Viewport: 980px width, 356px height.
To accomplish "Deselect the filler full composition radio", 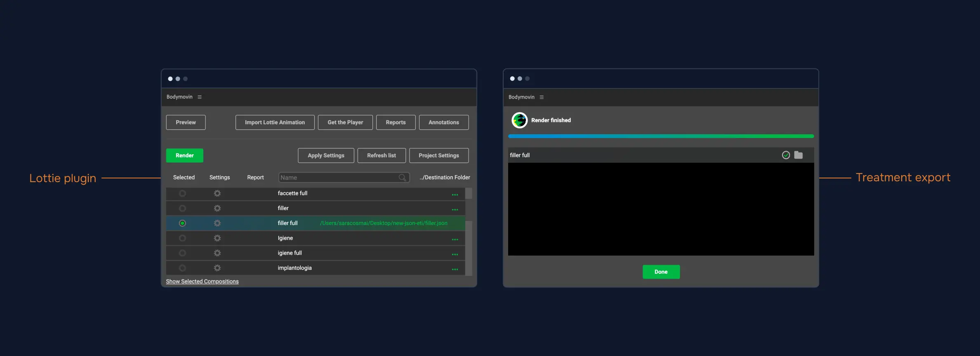I will 182,223.
